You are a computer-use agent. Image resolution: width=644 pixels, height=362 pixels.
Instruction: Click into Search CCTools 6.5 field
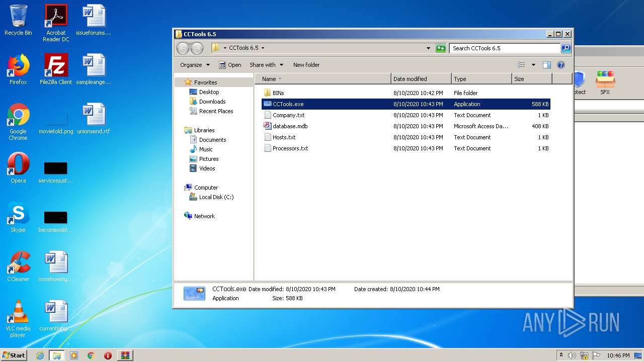[505, 48]
